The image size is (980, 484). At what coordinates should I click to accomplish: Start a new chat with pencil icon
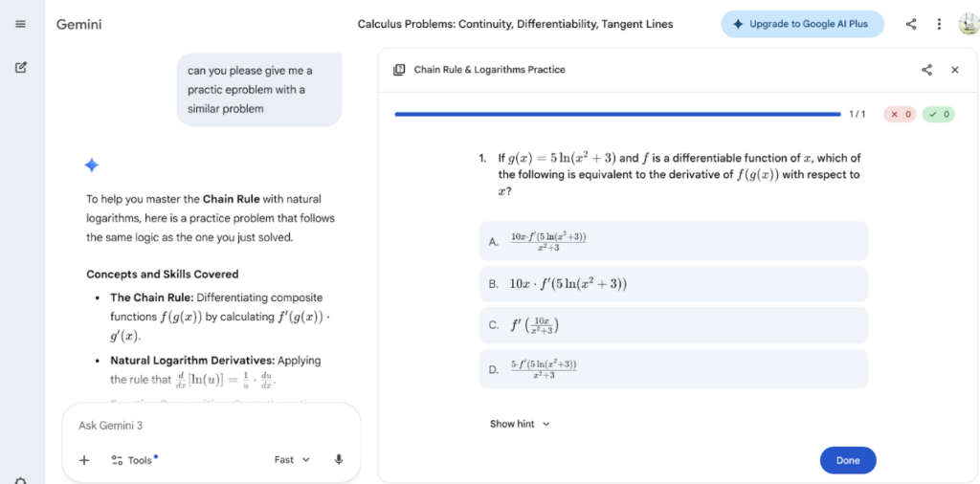pos(21,68)
